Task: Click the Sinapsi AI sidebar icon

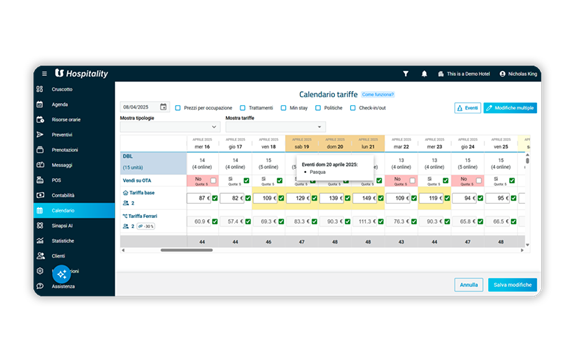Action: coord(40,225)
